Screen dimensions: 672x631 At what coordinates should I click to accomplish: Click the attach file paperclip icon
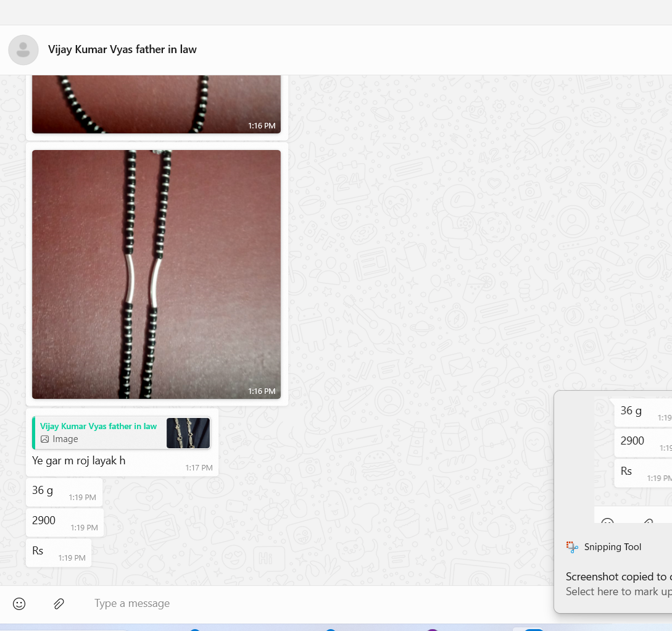(x=59, y=604)
